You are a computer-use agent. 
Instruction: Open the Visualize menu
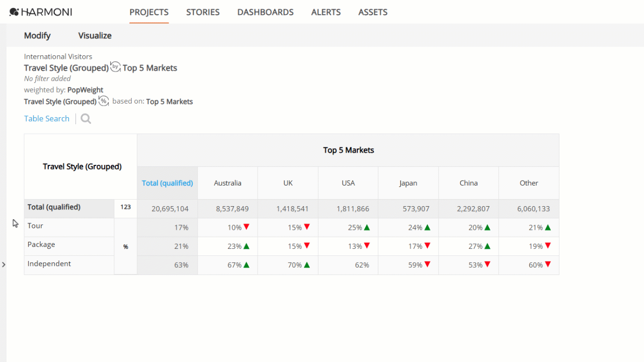(x=95, y=36)
